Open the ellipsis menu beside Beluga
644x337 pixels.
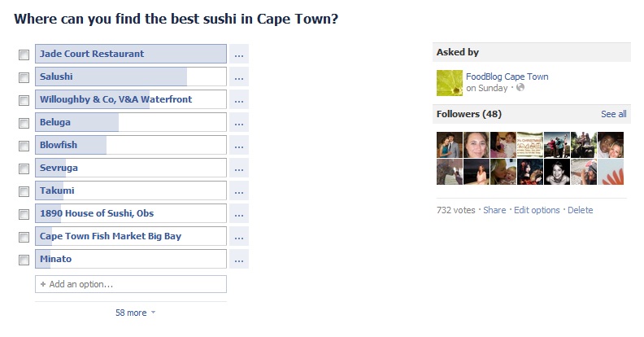pyautogui.click(x=238, y=123)
